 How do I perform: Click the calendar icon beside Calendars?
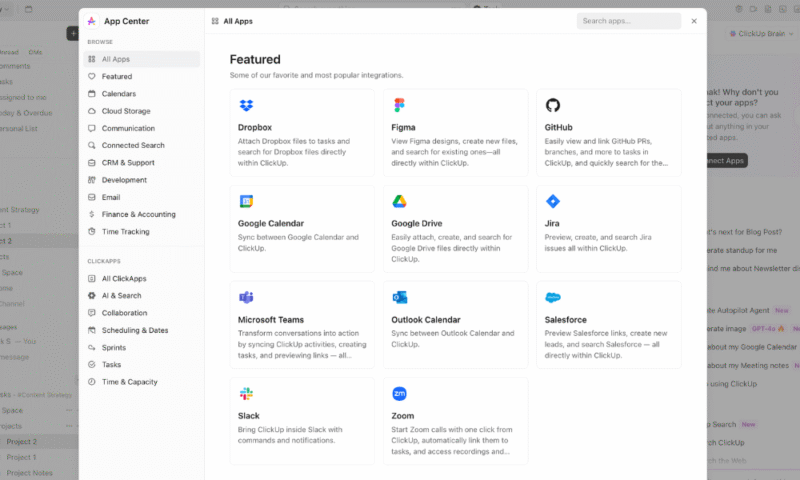(92, 93)
